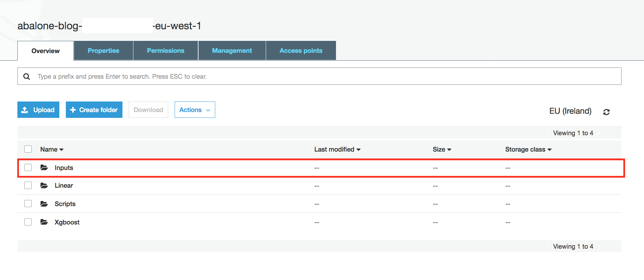Sort by Last modified column

point(337,149)
